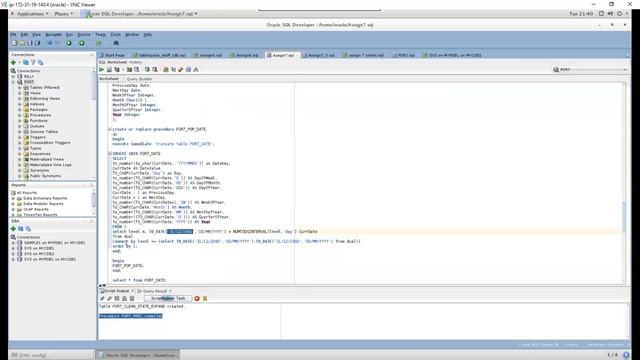Screen dimensions: 640x360
Task: Open the Help menu
Action: 147,35
